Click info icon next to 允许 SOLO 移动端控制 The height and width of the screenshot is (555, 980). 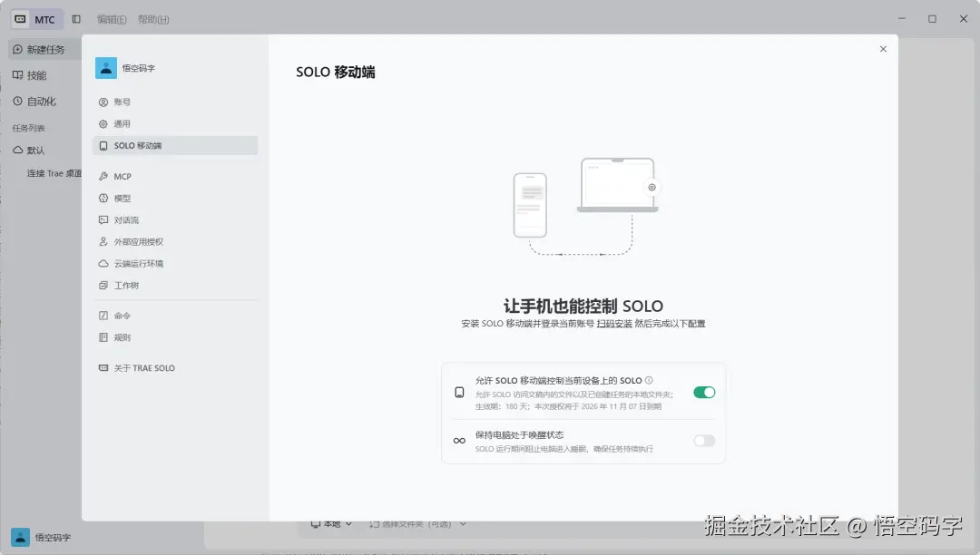click(x=649, y=380)
